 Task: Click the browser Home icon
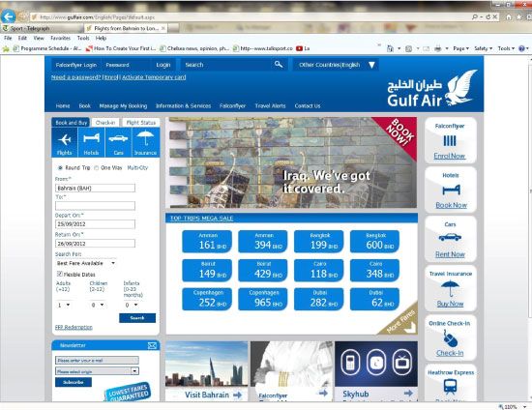pyautogui.click(x=508, y=16)
